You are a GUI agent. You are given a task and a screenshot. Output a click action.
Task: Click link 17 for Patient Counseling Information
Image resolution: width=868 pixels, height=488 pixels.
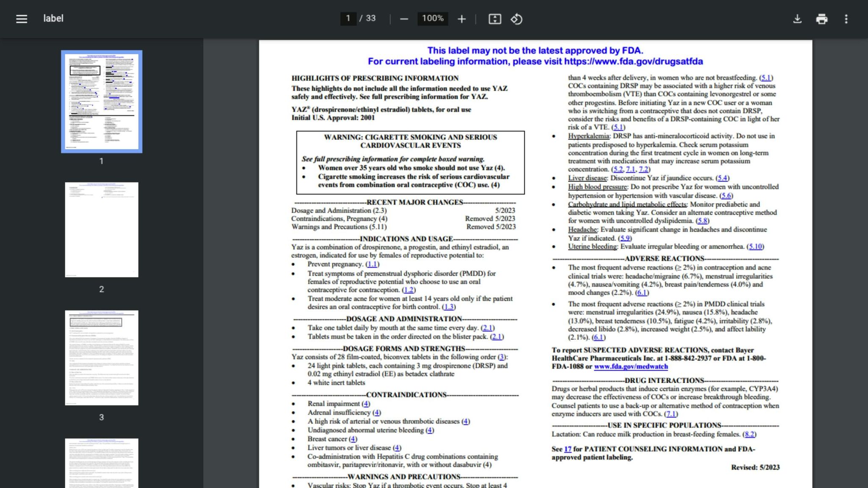coord(568,449)
